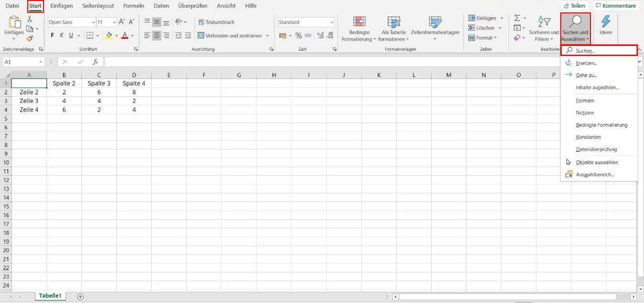Open the Datei tab

tap(12, 6)
